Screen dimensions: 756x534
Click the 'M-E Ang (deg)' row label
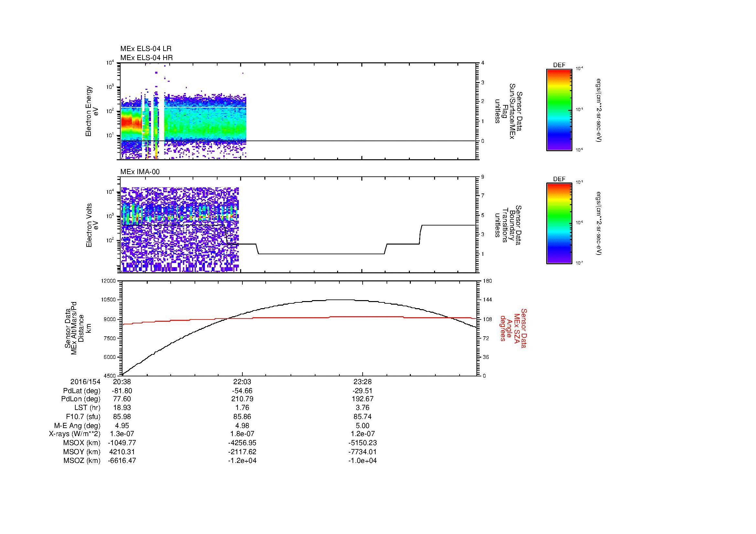[77, 426]
